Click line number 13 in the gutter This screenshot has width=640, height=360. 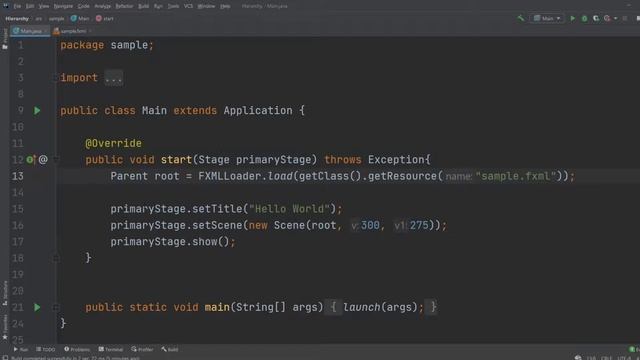(18, 176)
